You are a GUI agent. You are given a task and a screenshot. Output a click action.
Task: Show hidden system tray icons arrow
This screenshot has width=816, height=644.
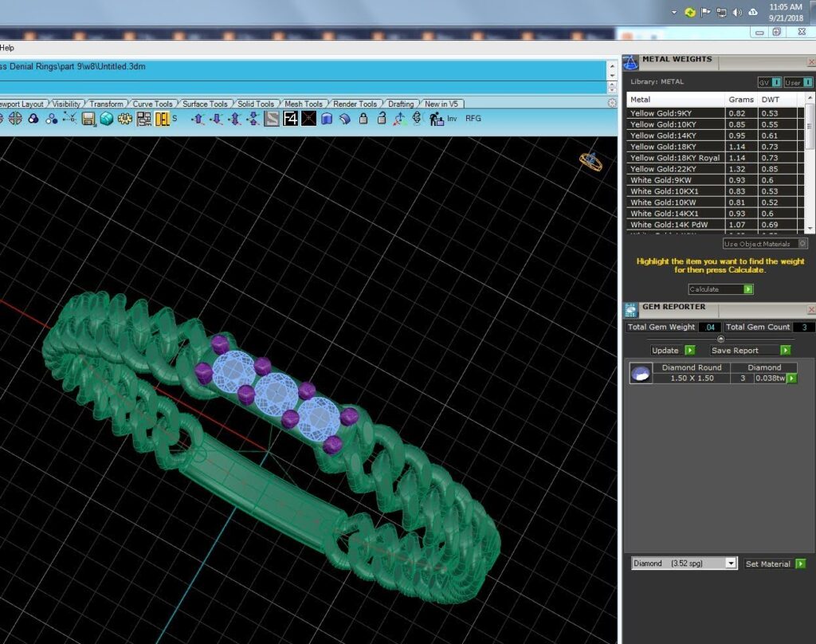pyautogui.click(x=674, y=13)
